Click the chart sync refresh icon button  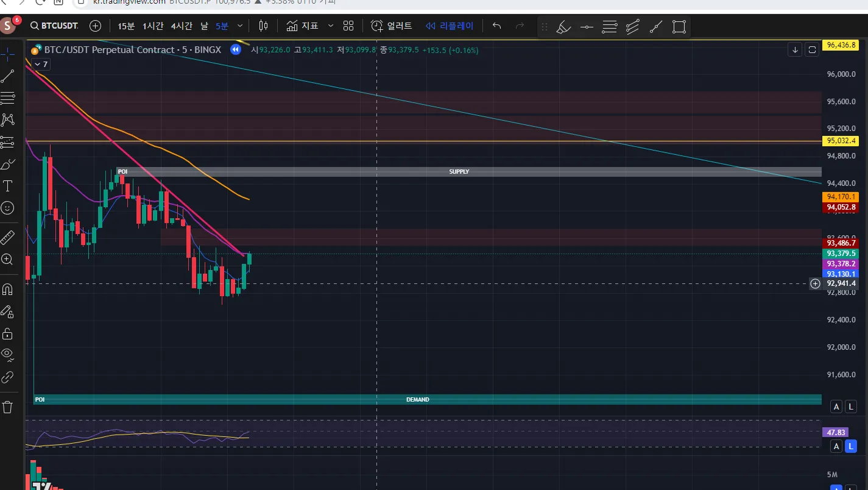tap(812, 50)
